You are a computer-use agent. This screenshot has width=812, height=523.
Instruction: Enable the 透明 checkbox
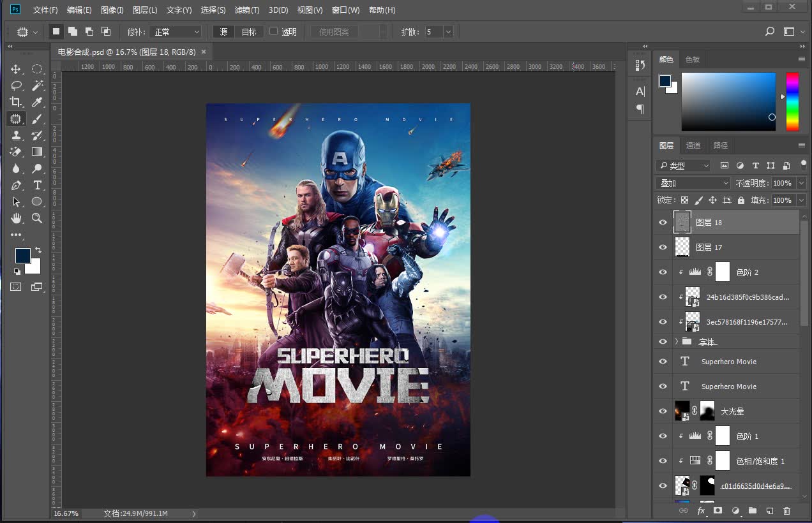click(x=274, y=31)
